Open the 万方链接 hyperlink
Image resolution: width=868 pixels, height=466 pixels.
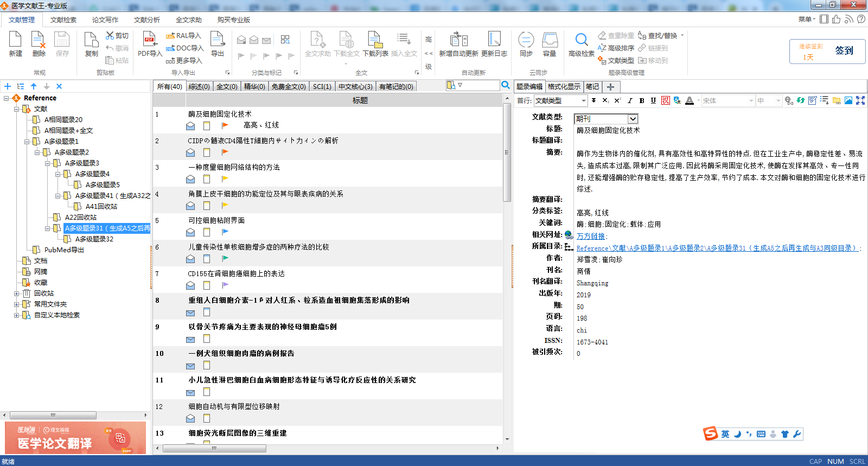(591, 237)
